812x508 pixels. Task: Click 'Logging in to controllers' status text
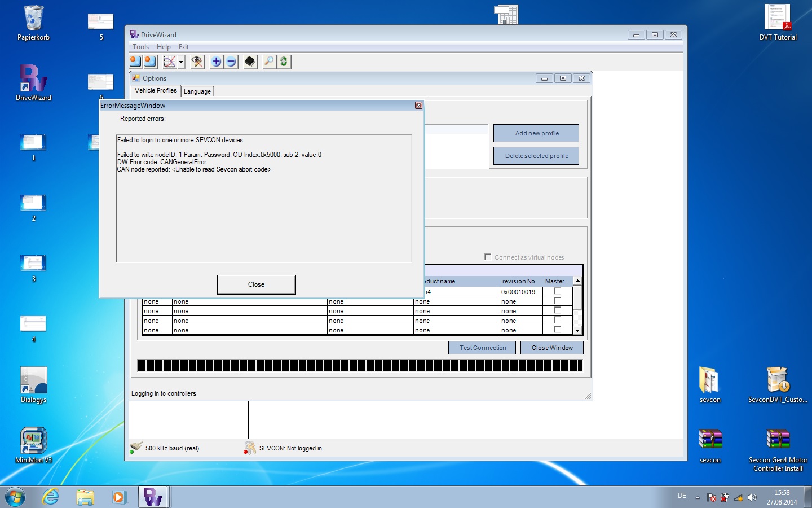click(164, 393)
